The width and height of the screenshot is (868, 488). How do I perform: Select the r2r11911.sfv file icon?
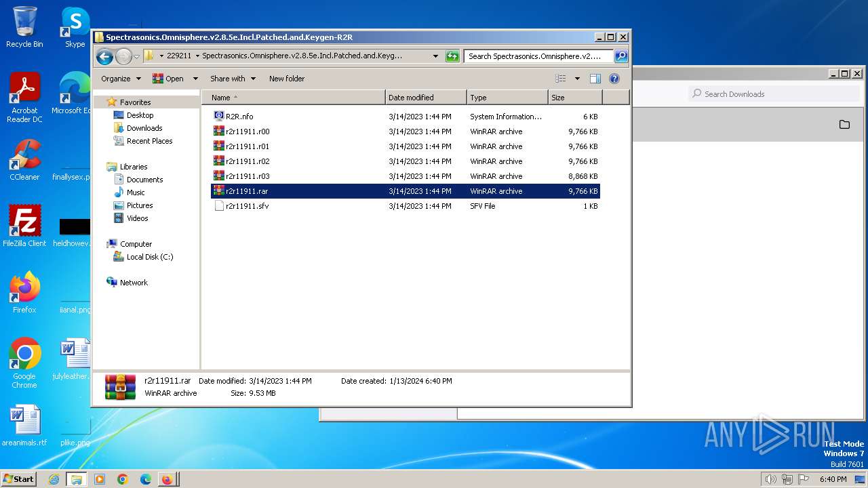[x=219, y=206]
